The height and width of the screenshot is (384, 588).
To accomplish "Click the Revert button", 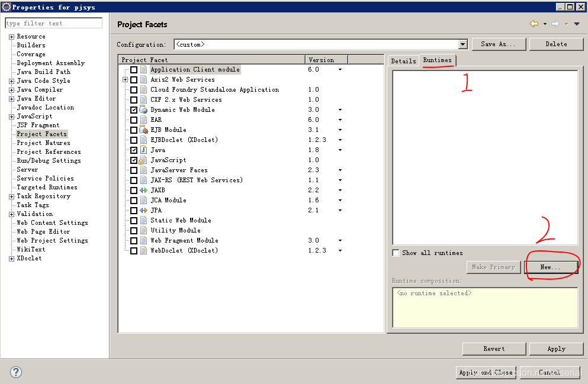I will 494,348.
